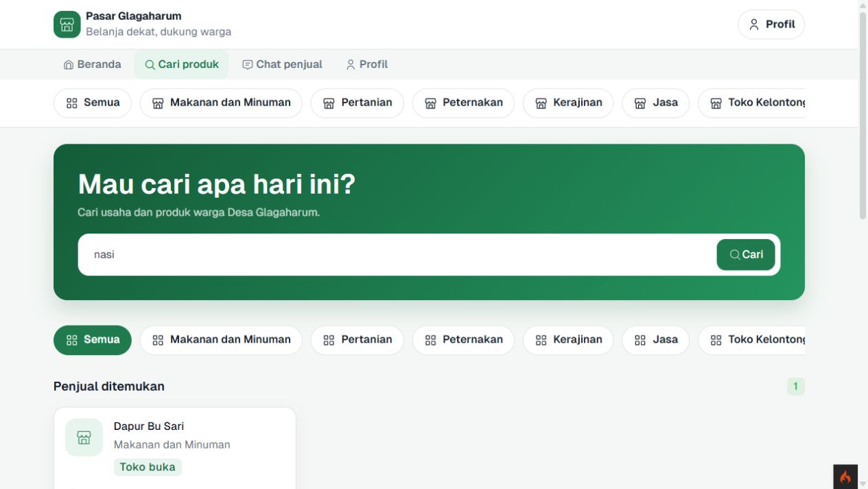The image size is (868, 489).
Task: Filter by Makanan dan Minuman below search
Action: 221,340
